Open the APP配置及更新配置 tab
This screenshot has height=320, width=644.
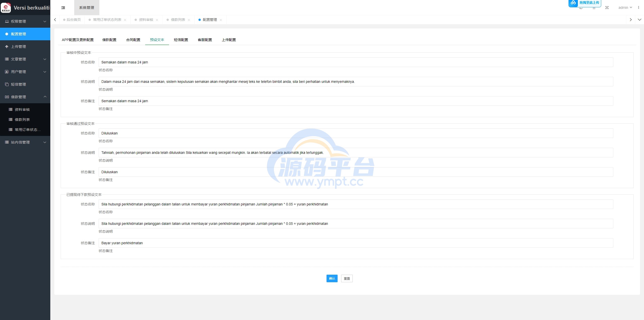point(78,40)
